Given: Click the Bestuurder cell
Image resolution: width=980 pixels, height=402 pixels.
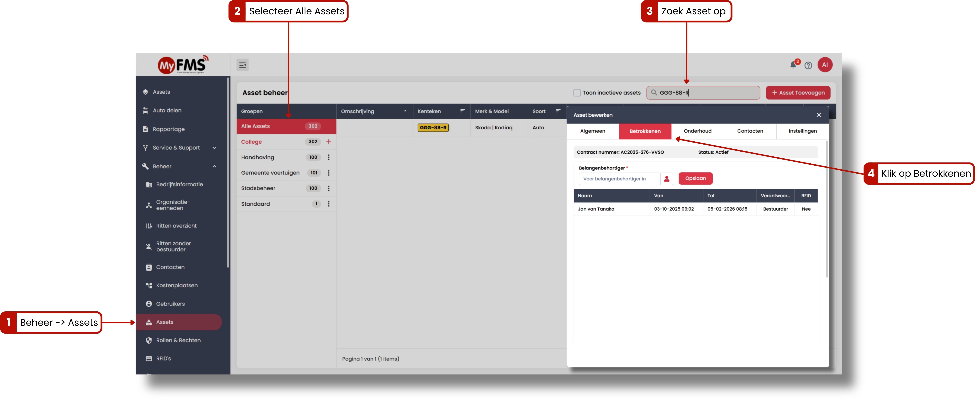Looking at the screenshot, I should (775, 209).
